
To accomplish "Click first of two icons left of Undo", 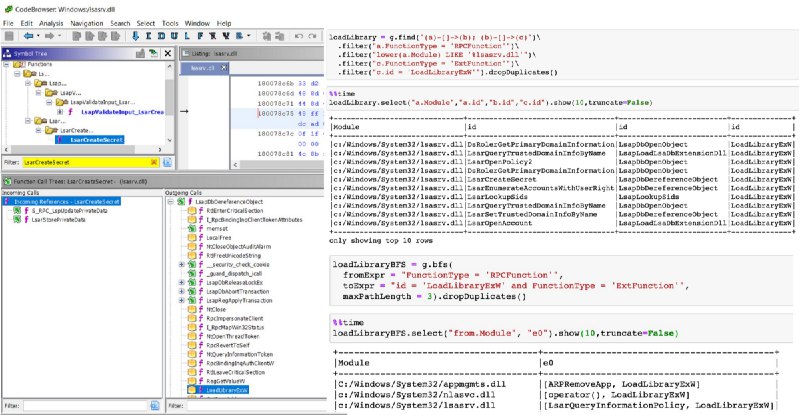I will [x=266, y=36].
